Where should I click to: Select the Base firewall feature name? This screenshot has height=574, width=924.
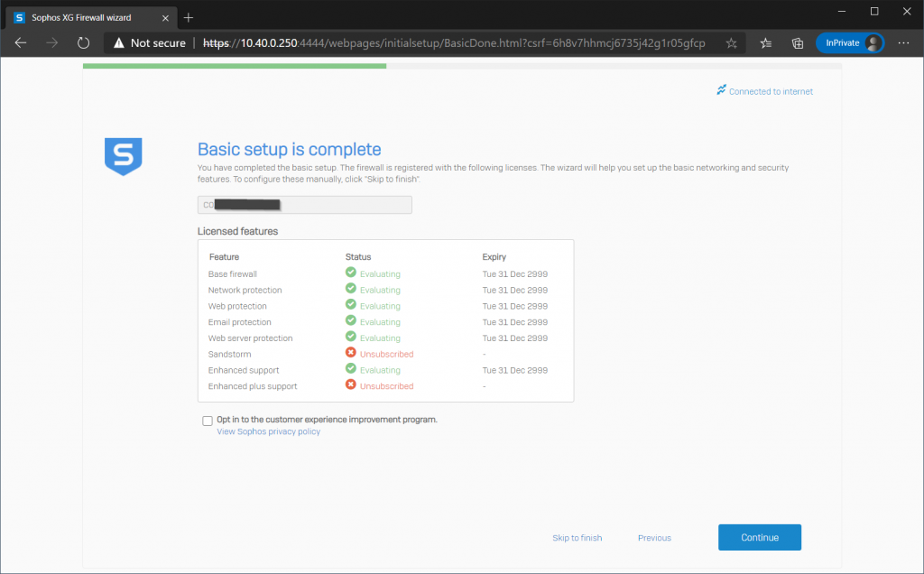click(232, 274)
